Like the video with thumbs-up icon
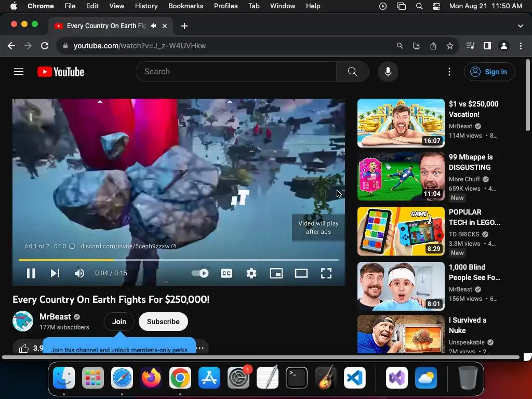Viewport: 532px width, 399px height. [24, 348]
